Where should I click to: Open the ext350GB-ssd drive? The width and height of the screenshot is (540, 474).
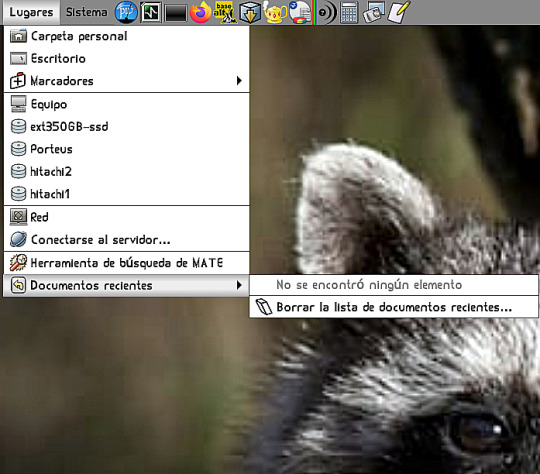(x=126, y=126)
